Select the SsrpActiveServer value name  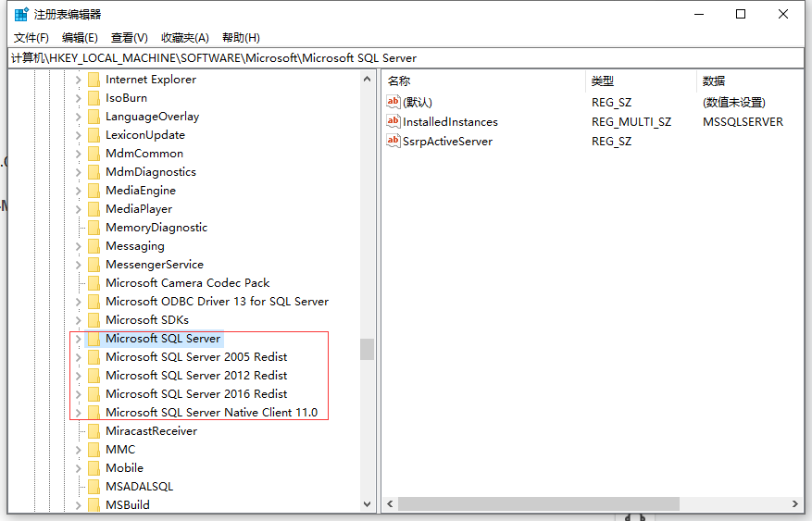447,142
